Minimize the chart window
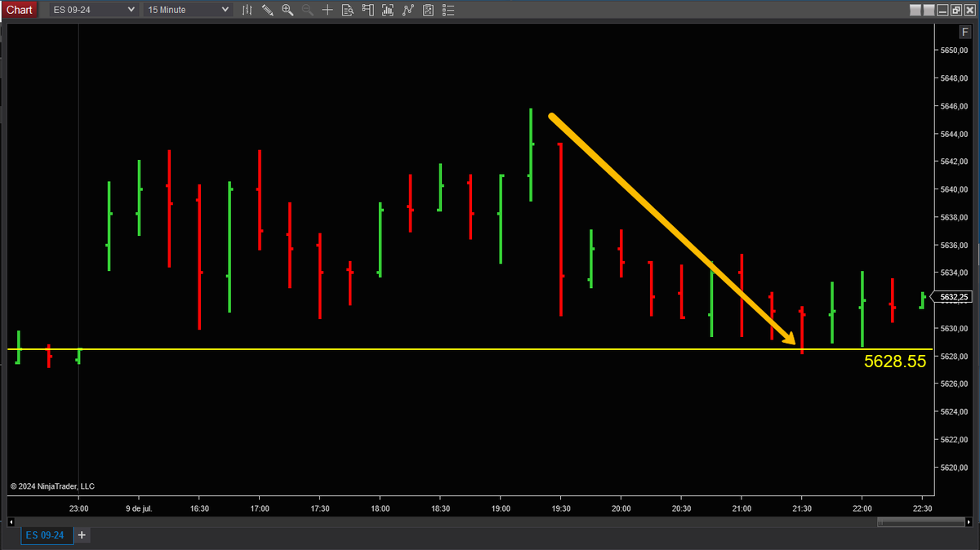Screen dimensions: 980x550 [942, 10]
